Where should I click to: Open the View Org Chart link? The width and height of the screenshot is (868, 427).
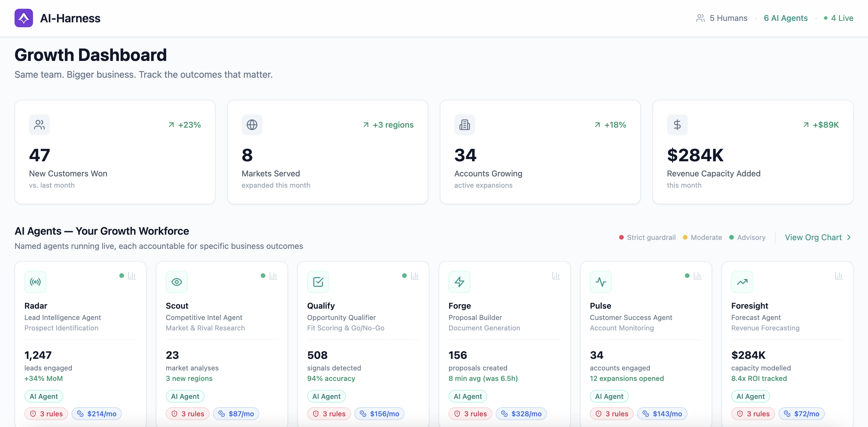click(813, 237)
